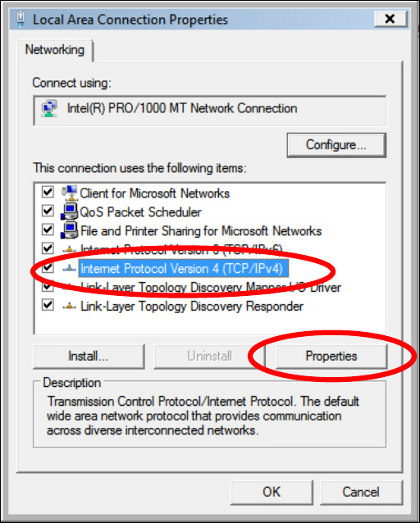Toggle Internet Protocol Version 6 checkbox
This screenshot has width=420, height=523.
(x=48, y=248)
